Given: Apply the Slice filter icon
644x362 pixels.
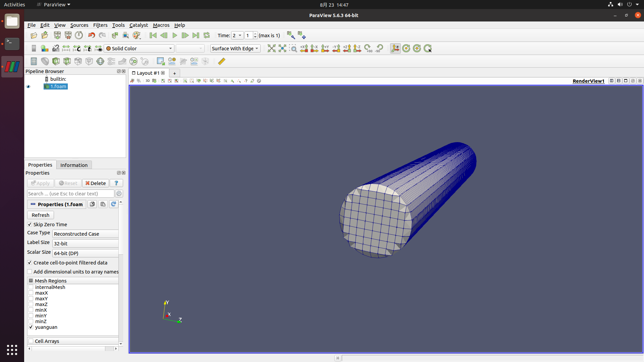Looking at the screenshot, I should pos(67,61).
